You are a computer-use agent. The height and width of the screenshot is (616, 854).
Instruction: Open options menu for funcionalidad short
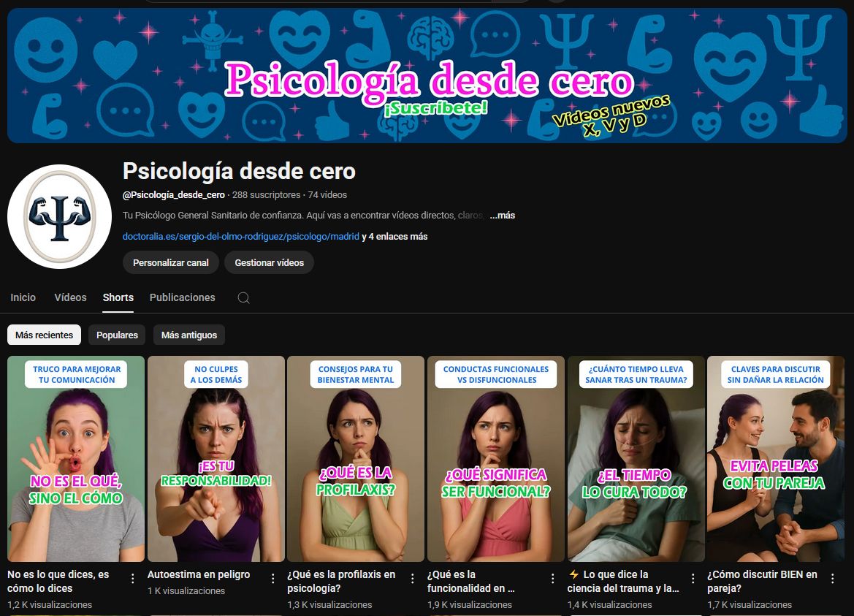[552, 578]
